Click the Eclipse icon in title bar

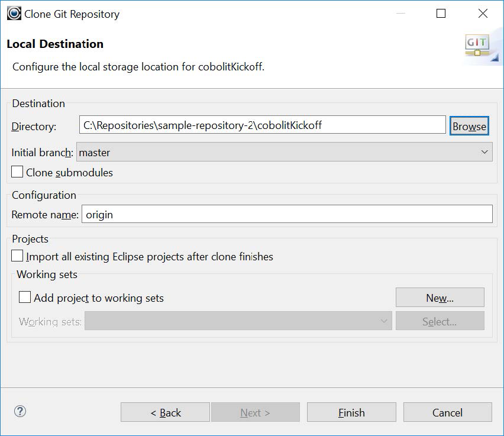[14, 14]
